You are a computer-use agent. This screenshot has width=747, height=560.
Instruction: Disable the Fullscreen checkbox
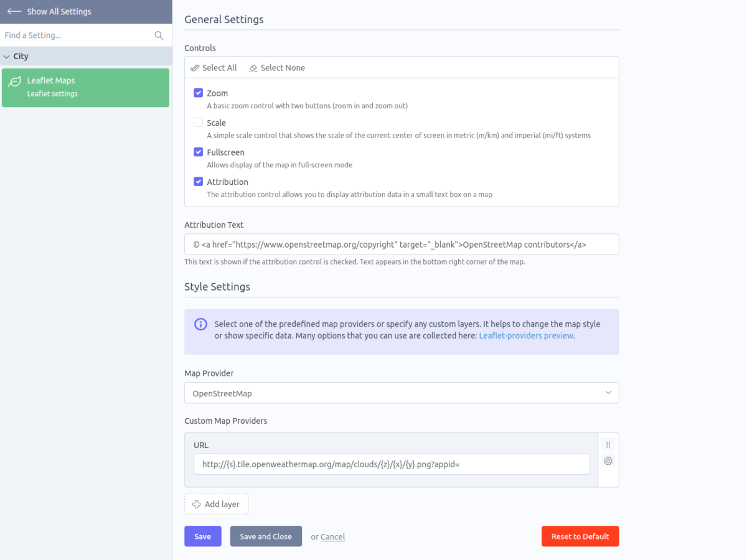[198, 152]
